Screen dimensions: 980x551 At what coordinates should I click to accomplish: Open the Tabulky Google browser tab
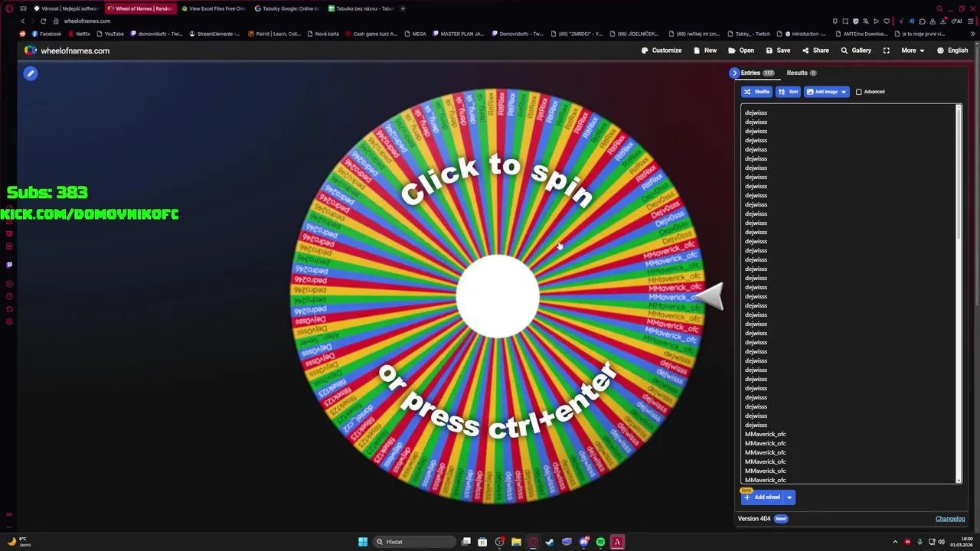tap(286, 8)
